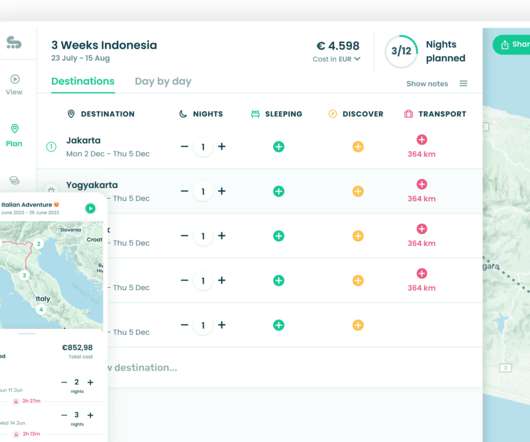Screen dimensions: 530x442
Task: Add discover in fourth destination row
Action: [358, 280]
